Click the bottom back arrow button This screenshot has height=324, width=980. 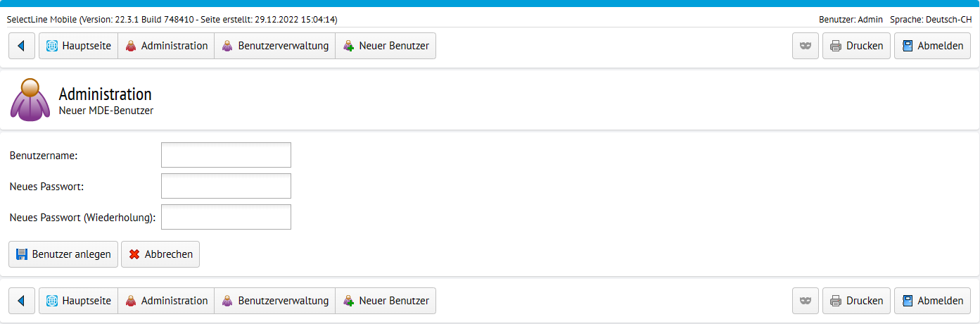(x=22, y=301)
